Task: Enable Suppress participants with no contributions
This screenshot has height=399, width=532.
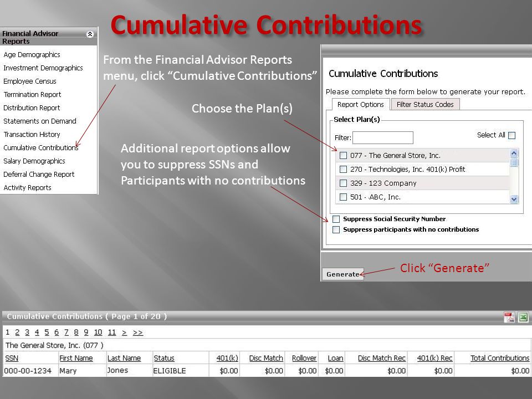Action: coord(336,229)
